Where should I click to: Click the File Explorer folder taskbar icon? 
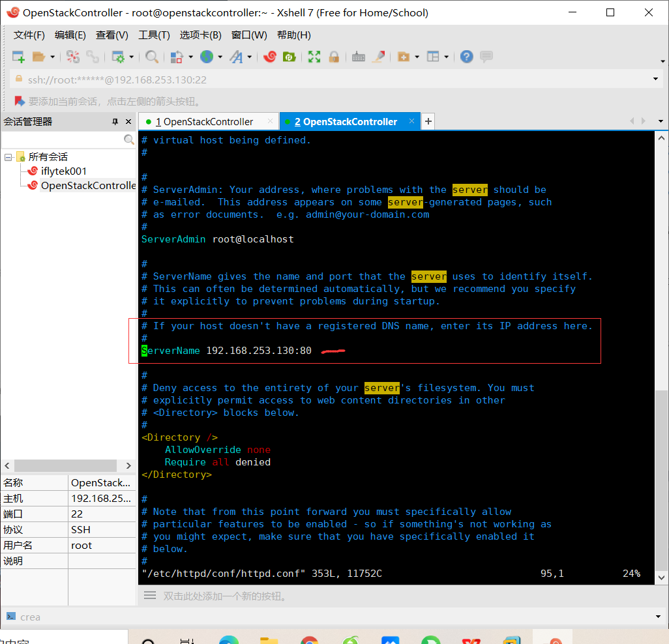tap(269, 639)
